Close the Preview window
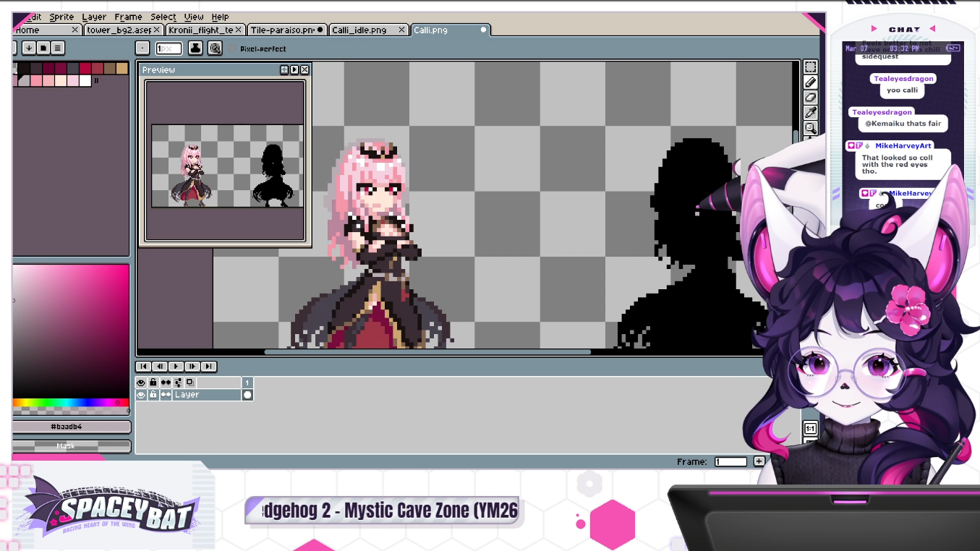Screen dimensions: 980x551 click(304, 69)
